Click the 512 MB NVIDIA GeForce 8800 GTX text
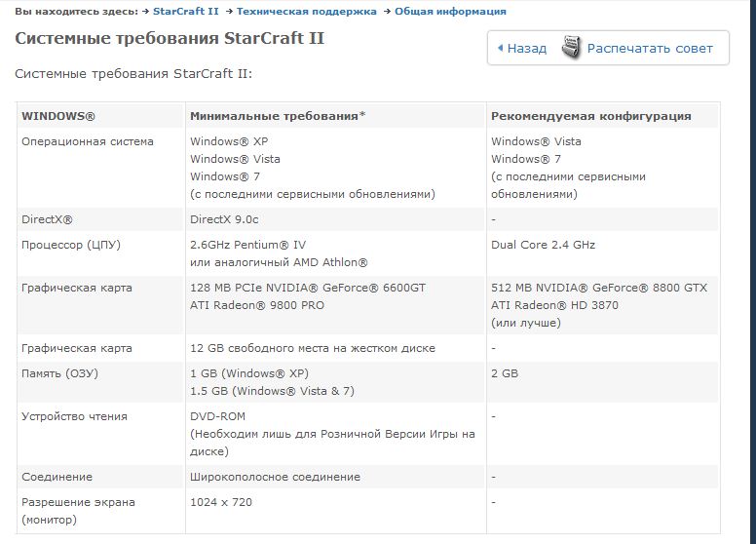Image resolution: width=756 pixels, height=544 pixels. 599,288
